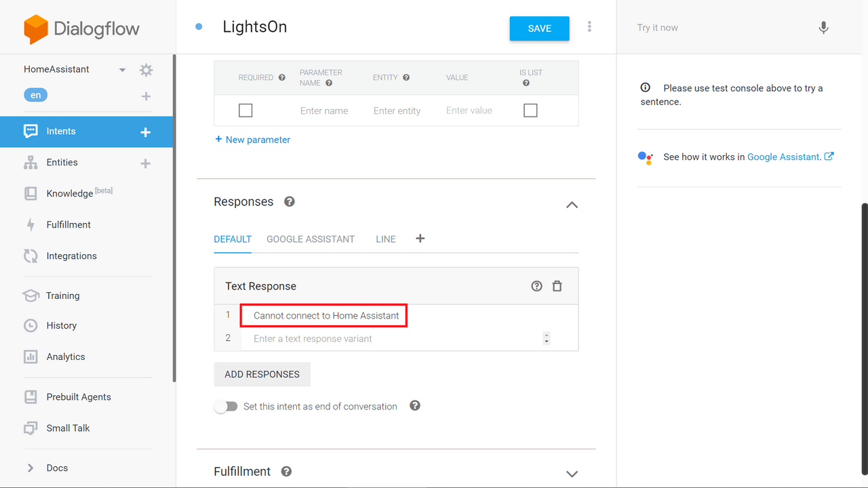Switch to the LINE responses tab
The image size is (868, 488).
click(x=386, y=239)
